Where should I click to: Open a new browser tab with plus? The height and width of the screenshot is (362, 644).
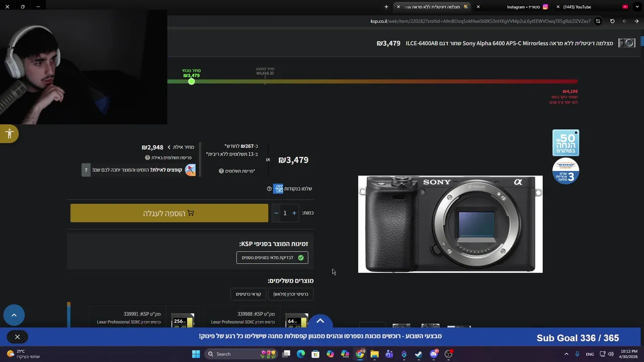coord(386,7)
